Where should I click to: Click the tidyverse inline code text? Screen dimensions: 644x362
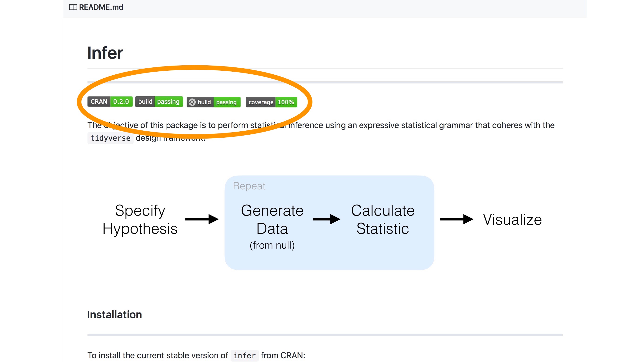(x=110, y=138)
